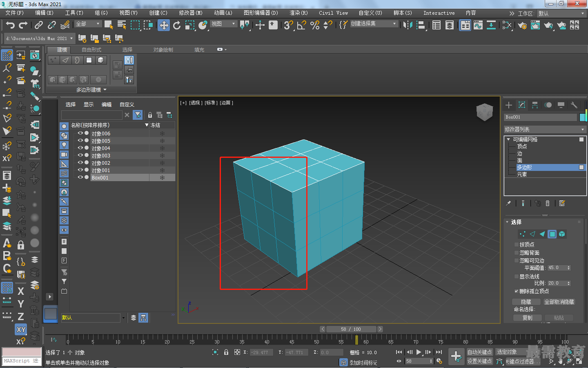This screenshot has height=368, width=588.
Task: Click the 隐藏 button
Action: click(526, 302)
